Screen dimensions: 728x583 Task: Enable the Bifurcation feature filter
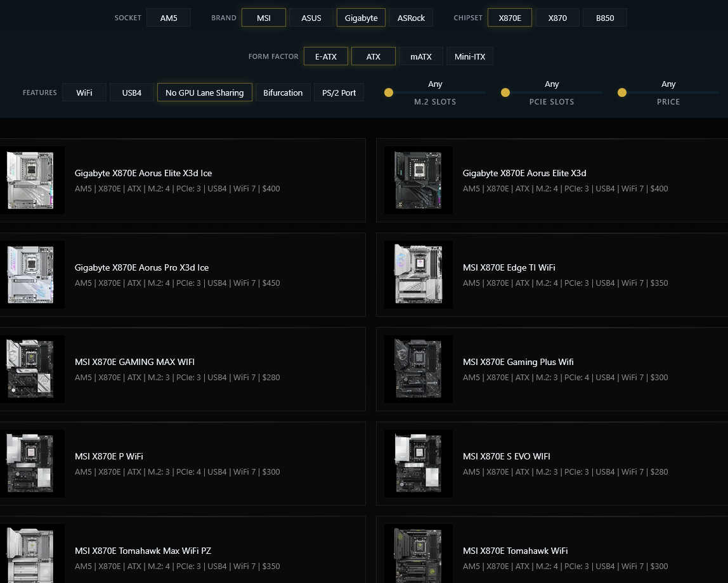click(x=283, y=93)
